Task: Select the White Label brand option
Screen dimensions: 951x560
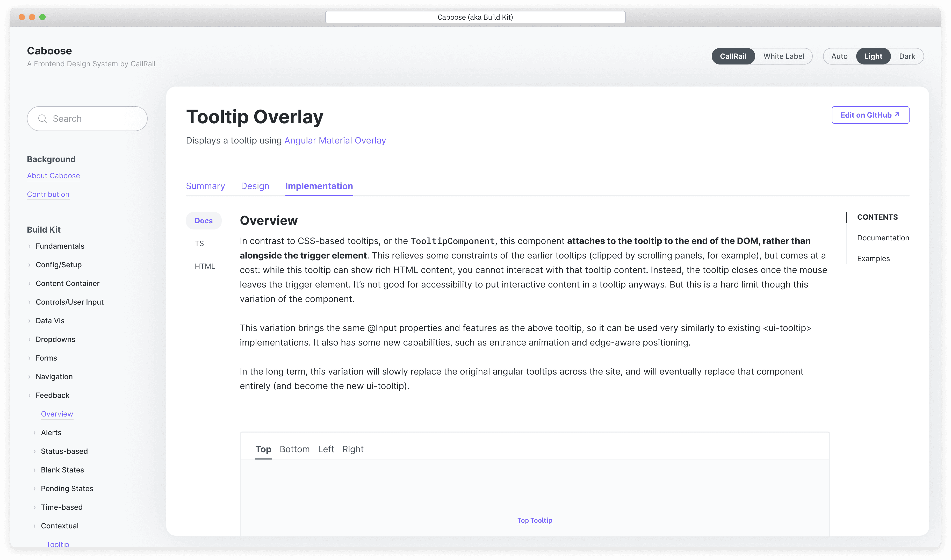Action: tap(783, 56)
